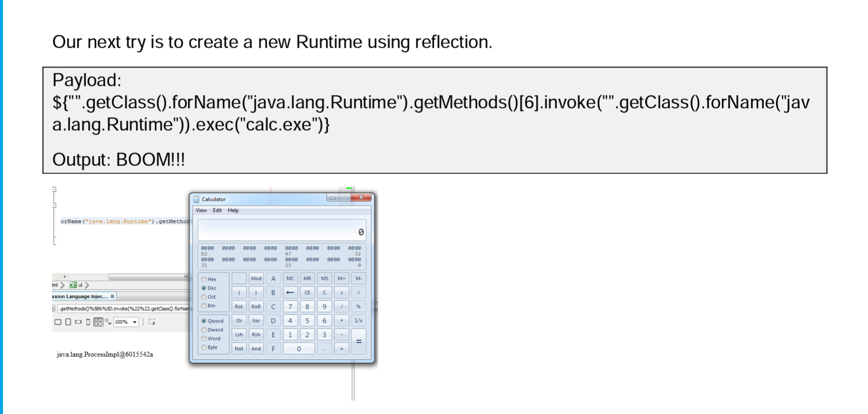
Task: Choose the Oct radio option
Action: click(x=204, y=297)
